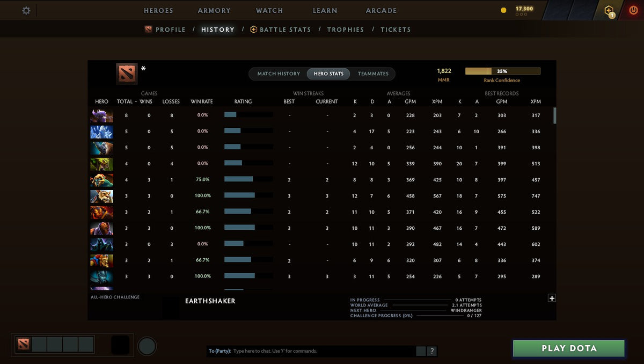Select hero portrait in row with 458 GPM
Viewport: 644px width, 364px height.
[101, 196]
